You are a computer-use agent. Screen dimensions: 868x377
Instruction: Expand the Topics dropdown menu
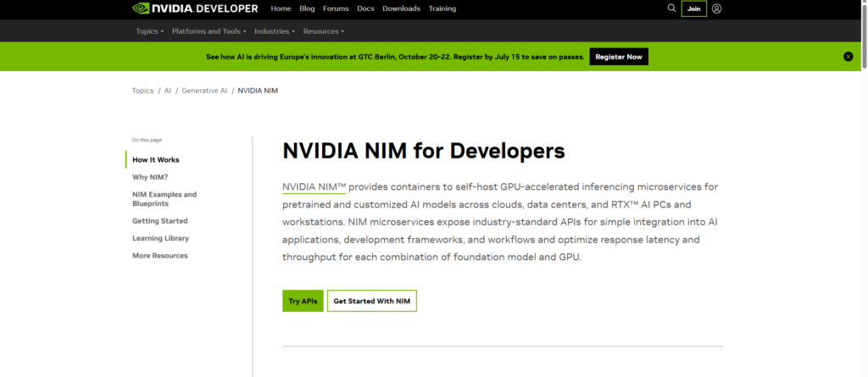[150, 31]
